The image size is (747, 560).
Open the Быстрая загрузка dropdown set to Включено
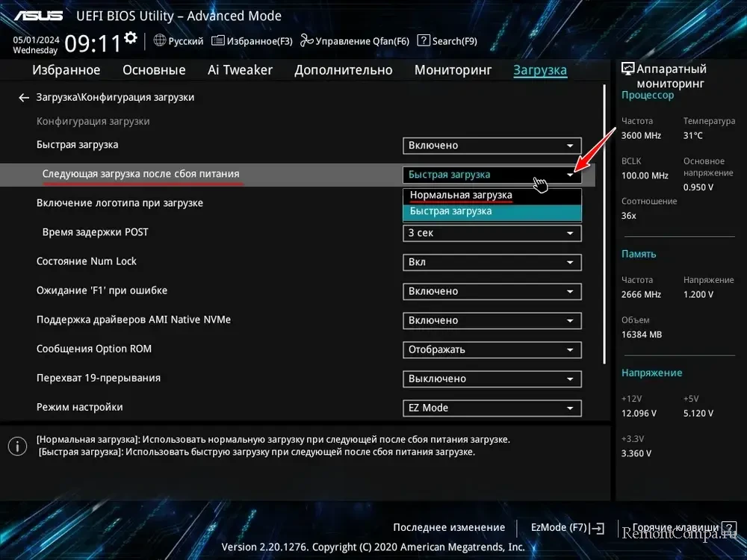[x=492, y=146]
